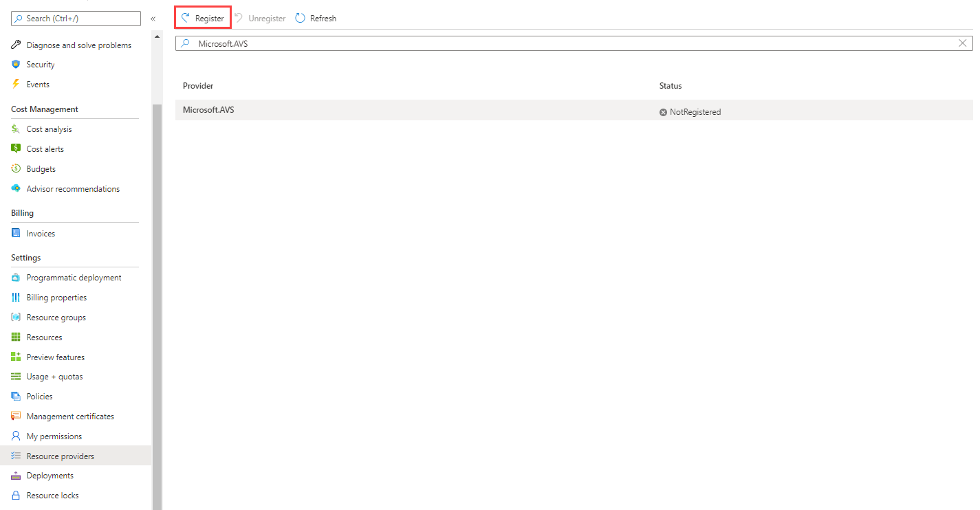Click the Security shield icon
Screen dimensions: 980x510
[15, 64]
